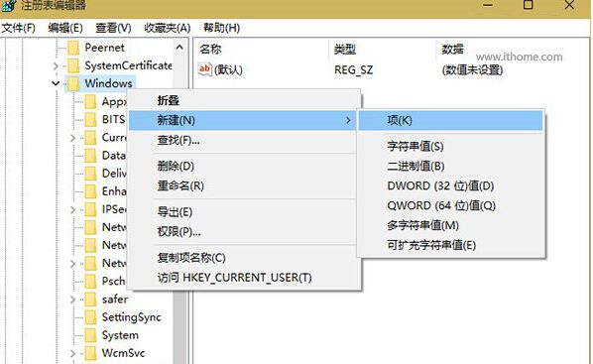Create new 可扩充字符串值(E)
The width and height of the screenshot is (593, 364).
pyautogui.click(x=450, y=245)
